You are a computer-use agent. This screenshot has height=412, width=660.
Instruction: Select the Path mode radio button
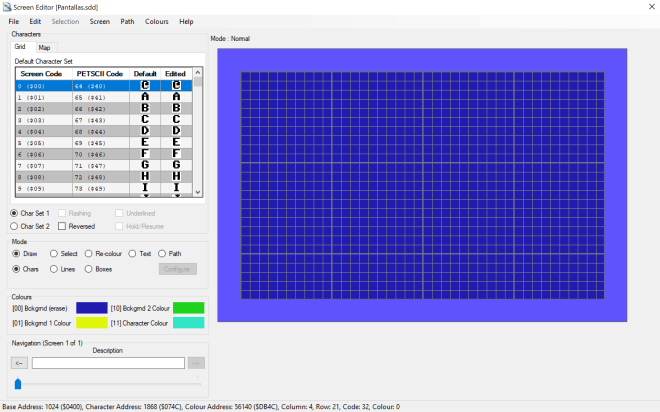point(160,254)
